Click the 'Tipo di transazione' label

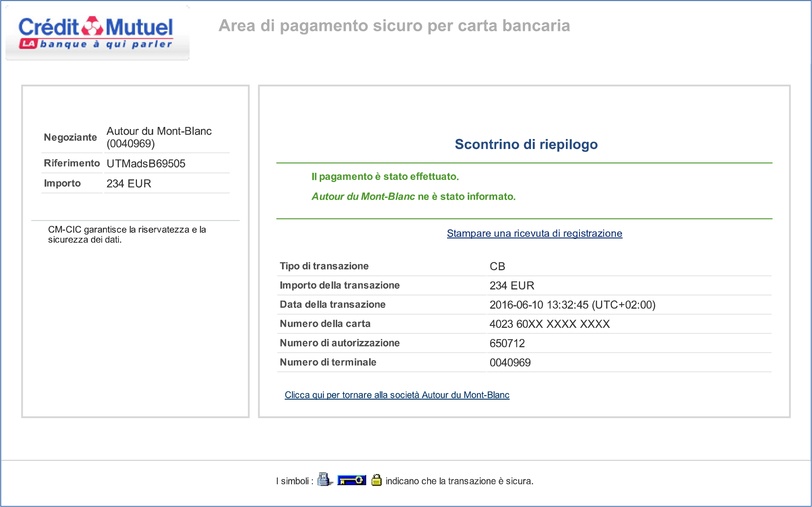(x=324, y=266)
